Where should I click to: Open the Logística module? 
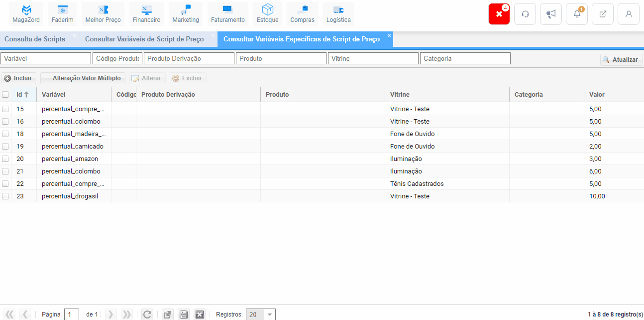tap(338, 14)
